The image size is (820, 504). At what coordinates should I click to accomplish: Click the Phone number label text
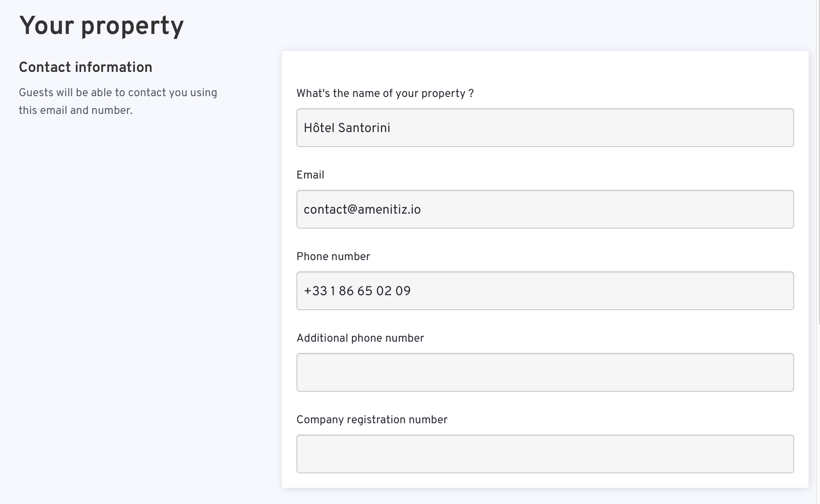click(333, 257)
